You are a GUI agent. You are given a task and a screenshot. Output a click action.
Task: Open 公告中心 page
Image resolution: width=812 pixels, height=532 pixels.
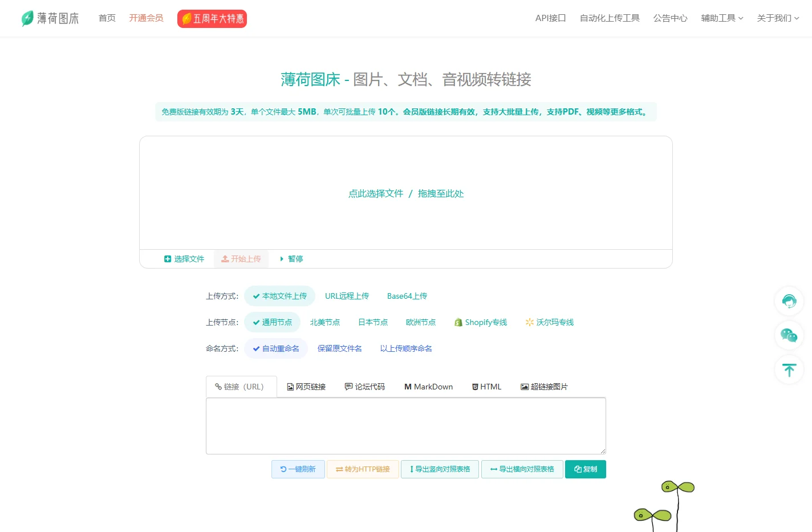click(x=671, y=18)
